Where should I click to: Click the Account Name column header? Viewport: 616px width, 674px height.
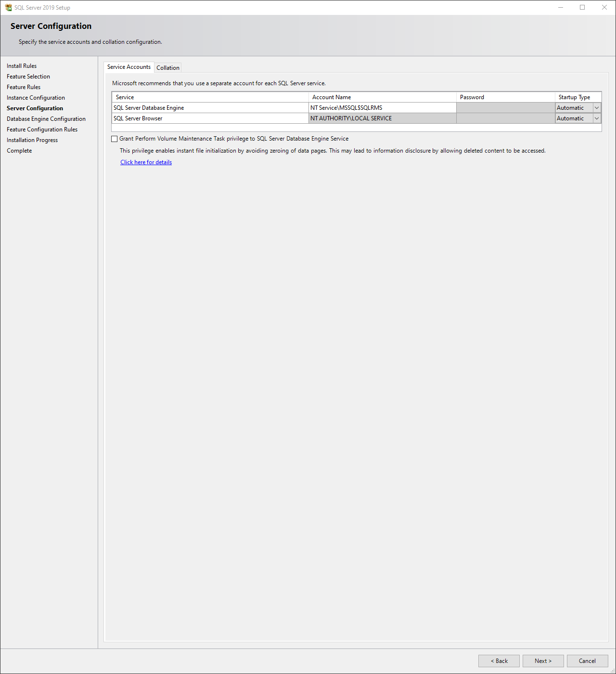click(x=382, y=97)
